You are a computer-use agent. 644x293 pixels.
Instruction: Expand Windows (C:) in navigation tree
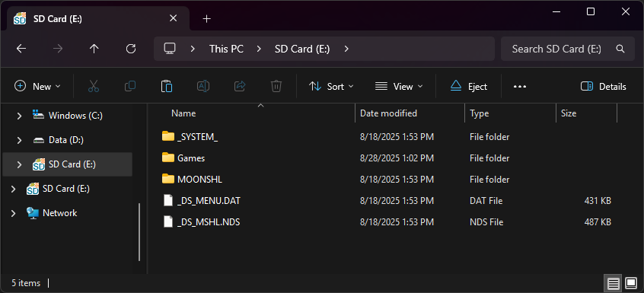coord(19,116)
